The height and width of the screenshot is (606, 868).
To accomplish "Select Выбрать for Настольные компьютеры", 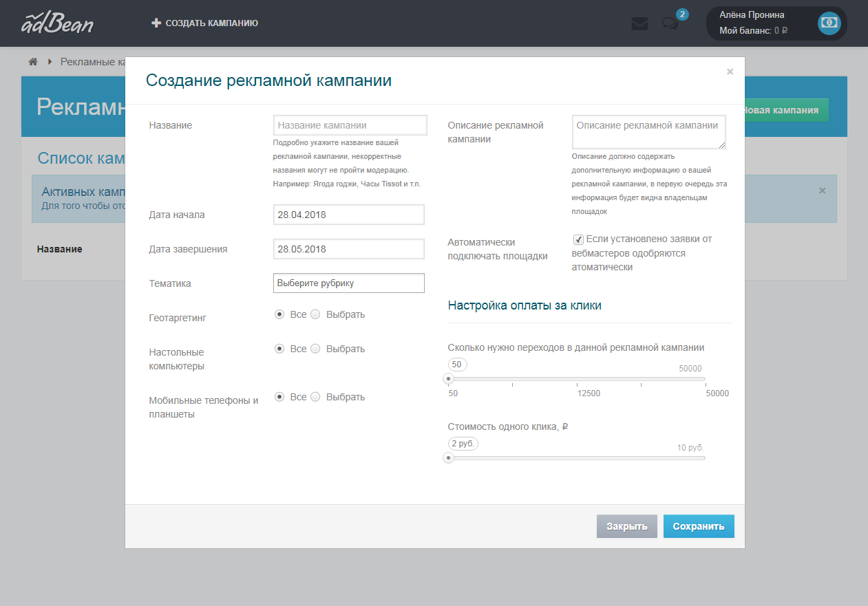I will click(315, 349).
